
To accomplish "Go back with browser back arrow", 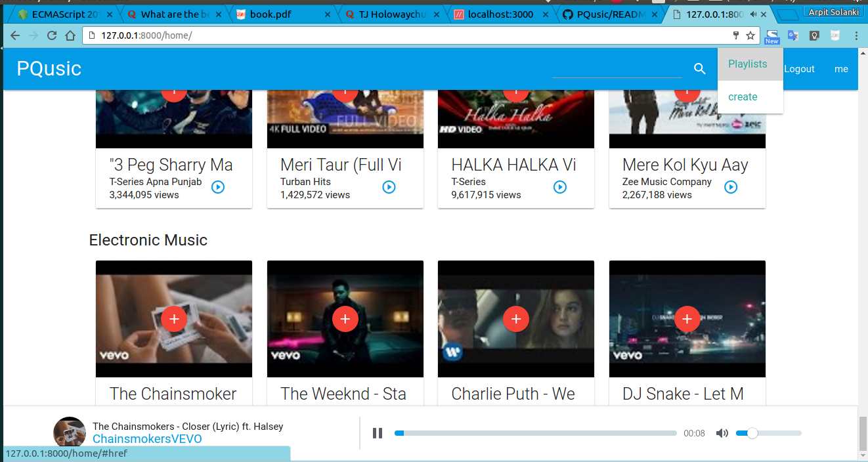I will [x=15, y=35].
